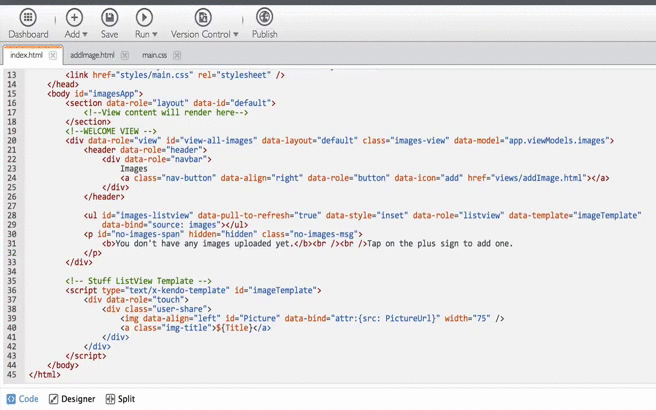The width and height of the screenshot is (656, 410).
Task: Click the Run play icon
Action: tap(144, 18)
